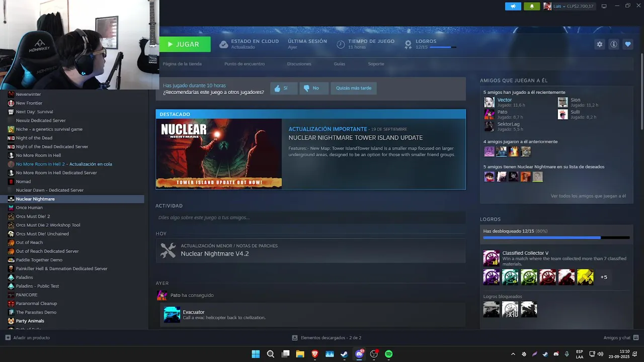This screenshot has height=362, width=644.
Task: Click Ver todos los amigos que juegan
Action: pyautogui.click(x=588, y=196)
